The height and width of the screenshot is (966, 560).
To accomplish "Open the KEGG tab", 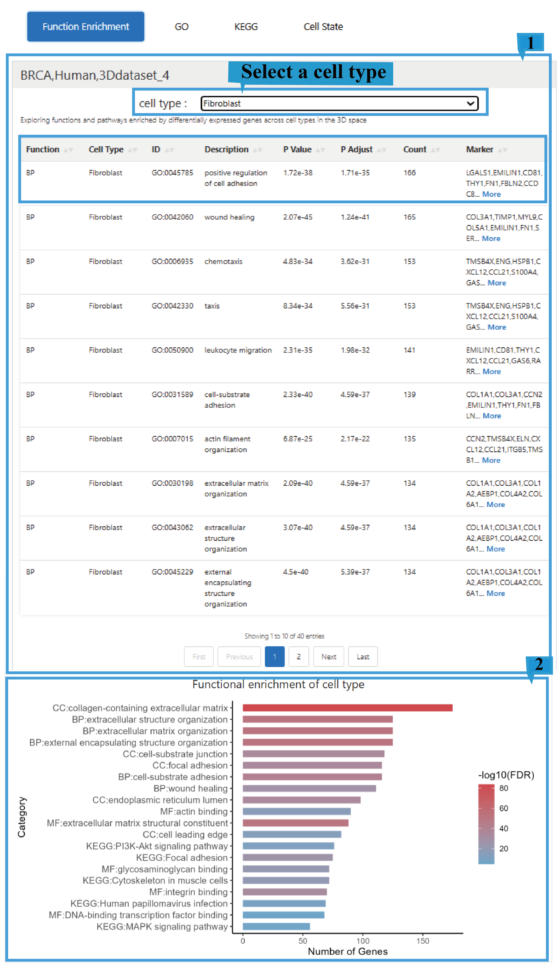I will coord(246,27).
